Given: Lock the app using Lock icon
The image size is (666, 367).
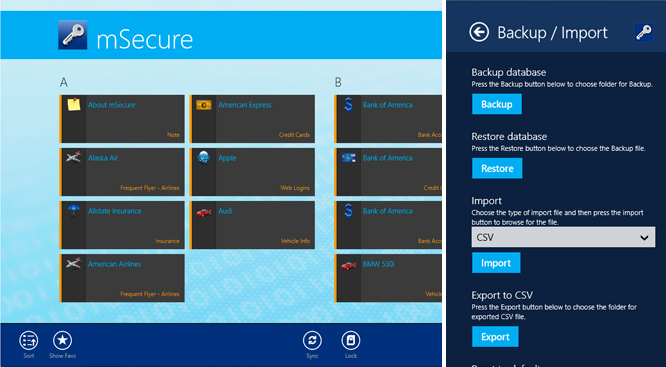Looking at the screenshot, I should [351, 341].
